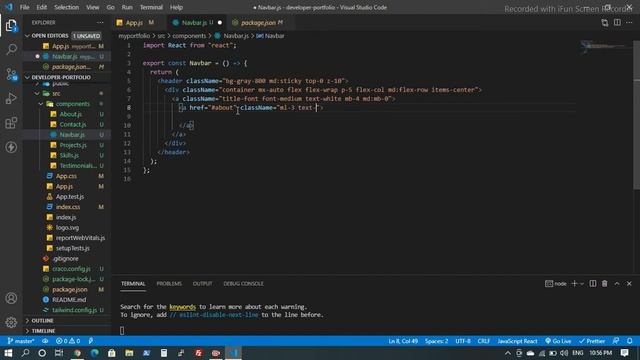The height and width of the screenshot is (360, 640).
Task: Change language mode JavaScript React
Action: (517, 341)
